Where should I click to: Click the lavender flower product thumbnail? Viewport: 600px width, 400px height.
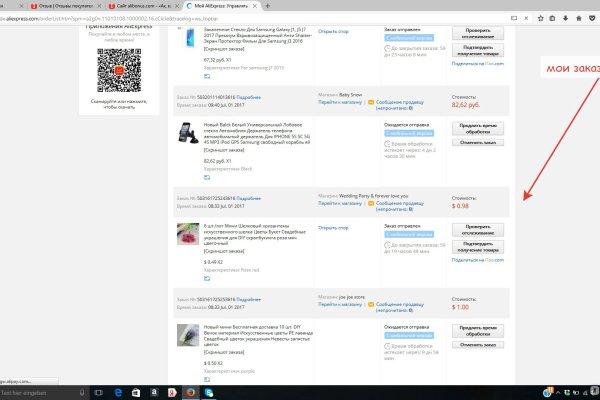pos(185,336)
